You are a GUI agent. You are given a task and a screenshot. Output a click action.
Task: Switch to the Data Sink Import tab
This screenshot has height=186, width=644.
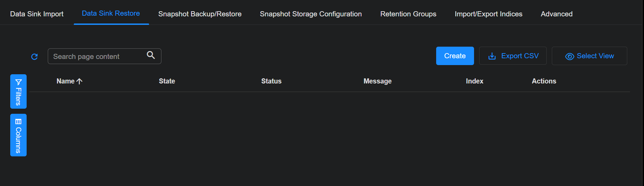click(x=37, y=14)
